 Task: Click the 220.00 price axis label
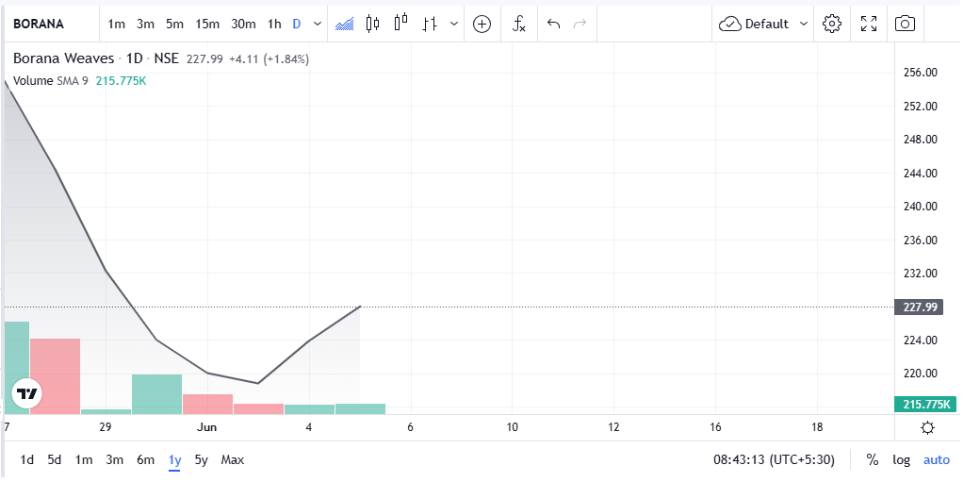click(x=920, y=374)
